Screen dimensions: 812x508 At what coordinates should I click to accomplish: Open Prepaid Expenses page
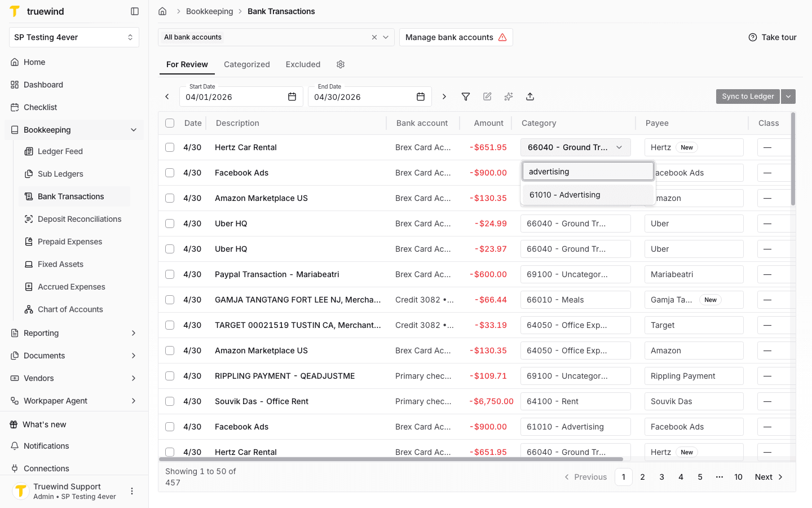pyautogui.click(x=74, y=242)
